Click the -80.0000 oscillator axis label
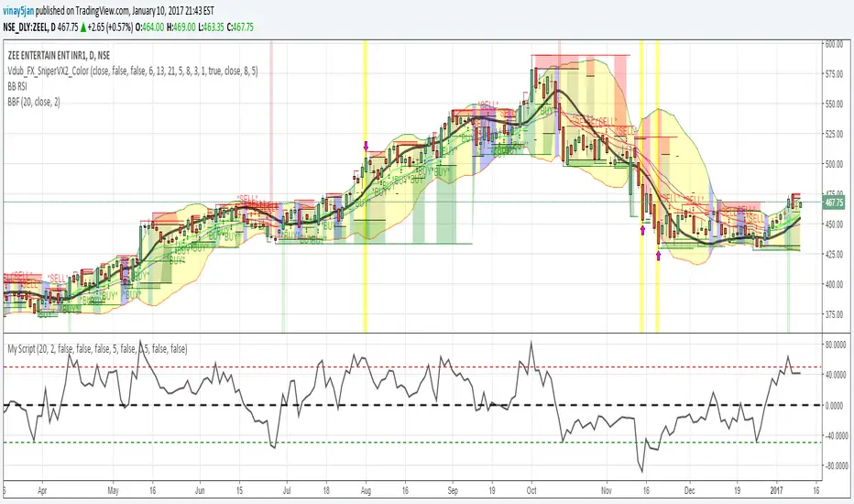The width and height of the screenshot is (854, 504). pyautogui.click(x=836, y=466)
